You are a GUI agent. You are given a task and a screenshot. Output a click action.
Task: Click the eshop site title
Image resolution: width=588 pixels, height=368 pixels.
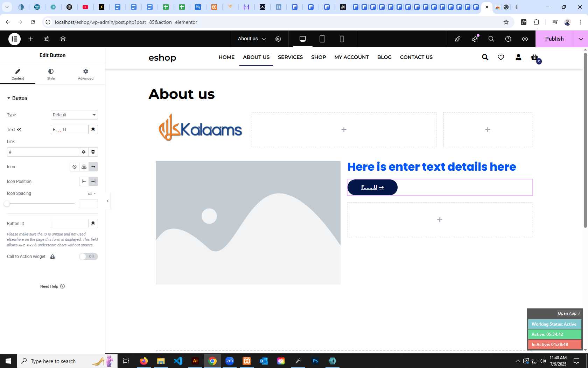162,57
